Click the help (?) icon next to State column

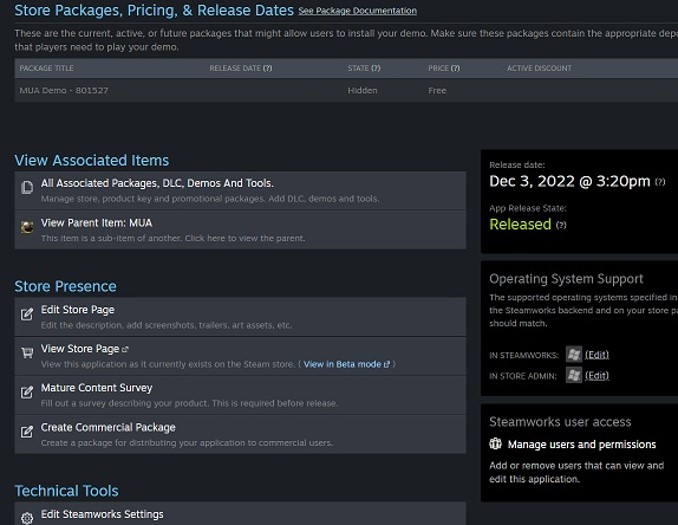point(376,68)
